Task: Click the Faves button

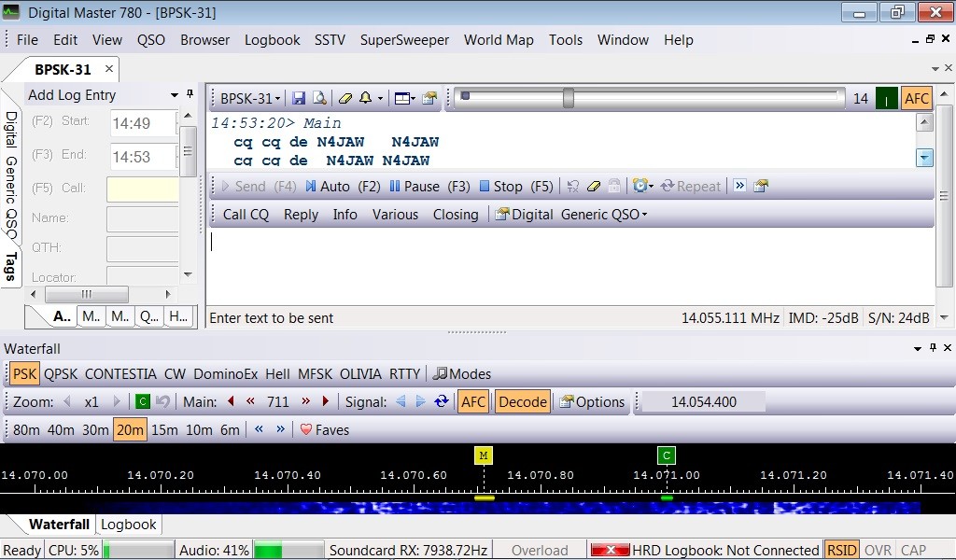Action: pyautogui.click(x=324, y=429)
